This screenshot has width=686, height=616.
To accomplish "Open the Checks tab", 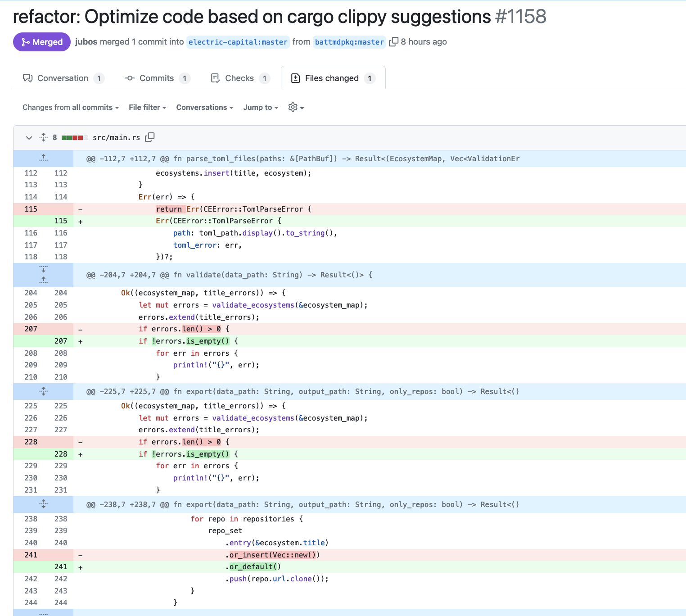I will pyautogui.click(x=239, y=78).
